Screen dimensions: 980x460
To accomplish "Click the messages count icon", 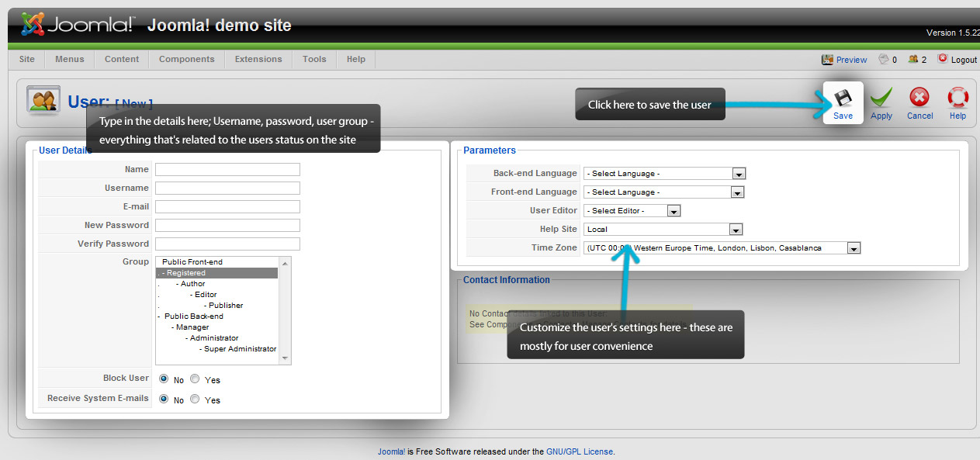I will tap(883, 59).
